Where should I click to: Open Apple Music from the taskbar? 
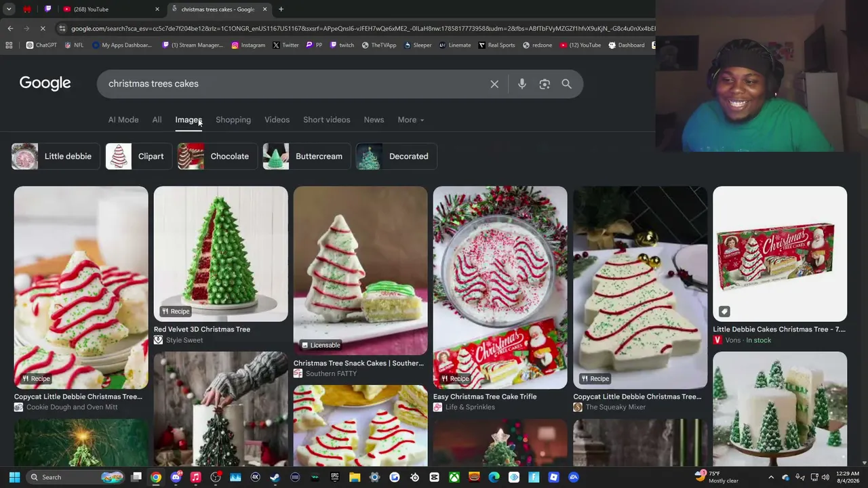[x=195, y=477]
